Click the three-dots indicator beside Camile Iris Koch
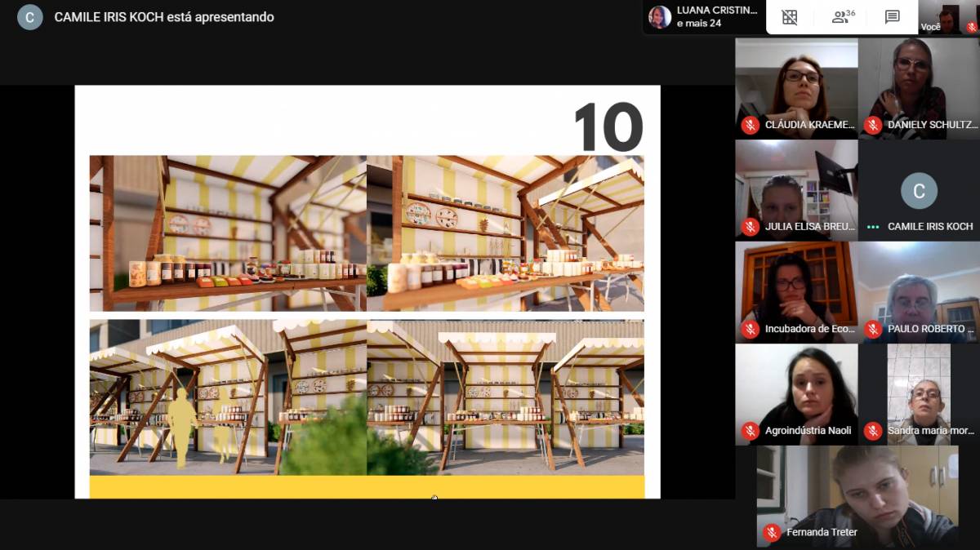The height and width of the screenshot is (550, 980). (873, 227)
